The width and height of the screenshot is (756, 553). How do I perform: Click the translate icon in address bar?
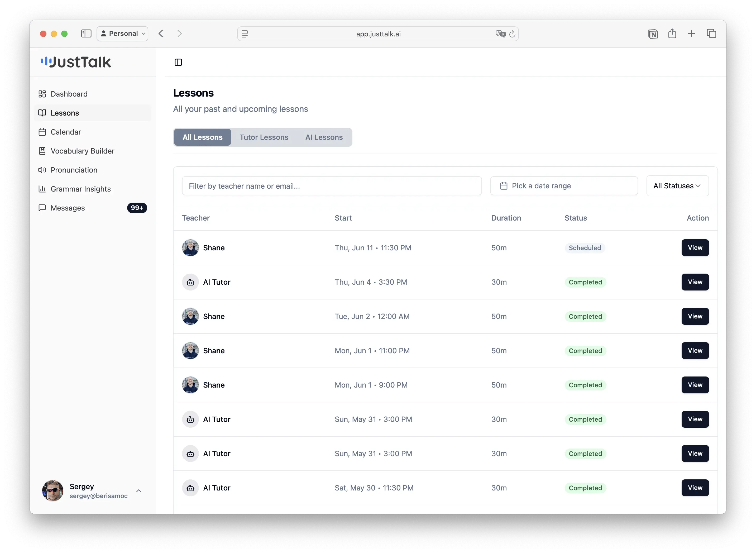click(x=500, y=34)
